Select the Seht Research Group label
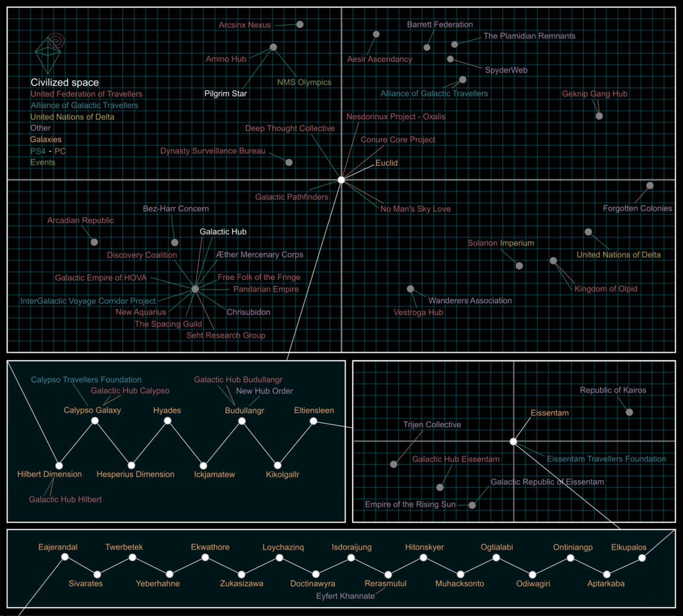The image size is (683, 616). 226,335
